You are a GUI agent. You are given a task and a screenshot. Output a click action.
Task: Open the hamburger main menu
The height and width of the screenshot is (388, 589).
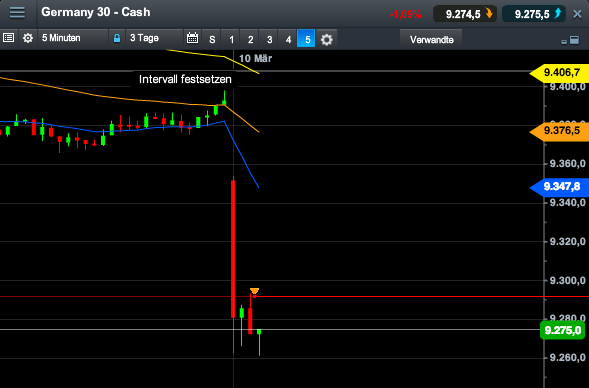17,12
